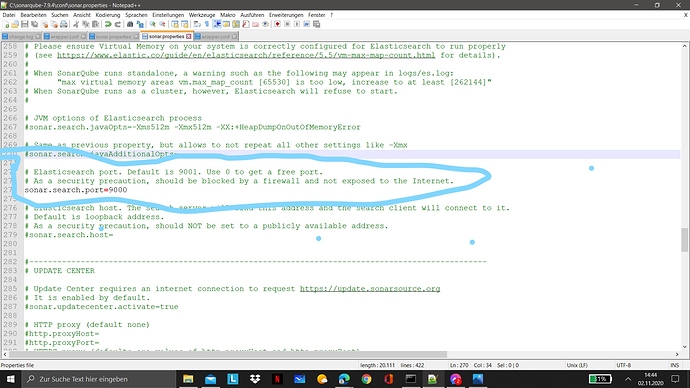The height and width of the screenshot is (388, 690).
Task: Toggle the show all characters pilcrow icon
Action: tap(207, 24)
